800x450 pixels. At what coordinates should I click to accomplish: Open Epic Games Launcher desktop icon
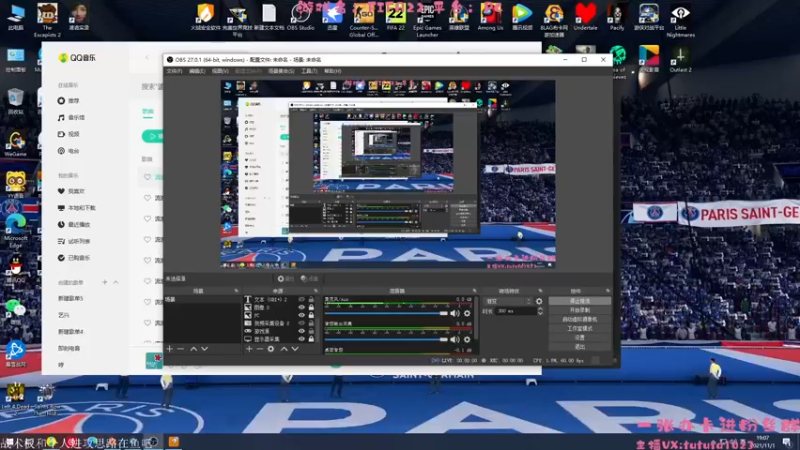pyautogui.click(x=427, y=19)
